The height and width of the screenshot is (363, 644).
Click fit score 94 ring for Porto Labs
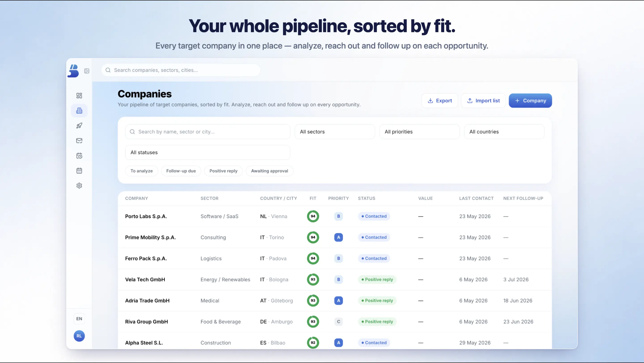(313, 216)
